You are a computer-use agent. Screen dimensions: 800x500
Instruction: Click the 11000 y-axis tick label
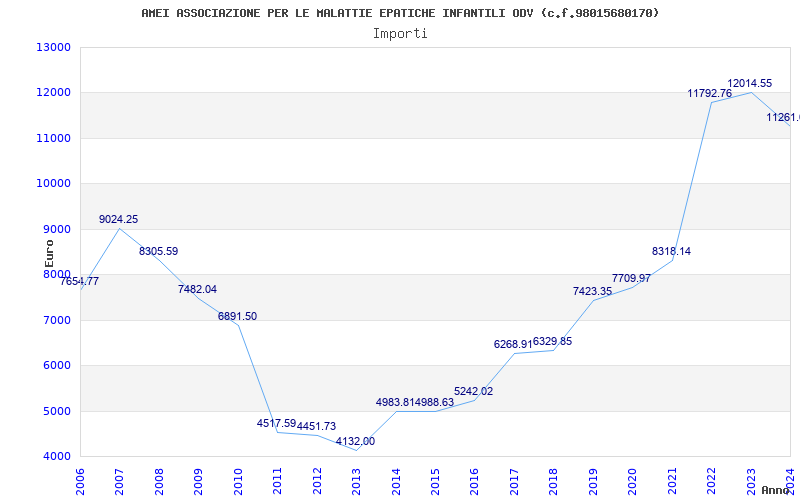point(54,138)
